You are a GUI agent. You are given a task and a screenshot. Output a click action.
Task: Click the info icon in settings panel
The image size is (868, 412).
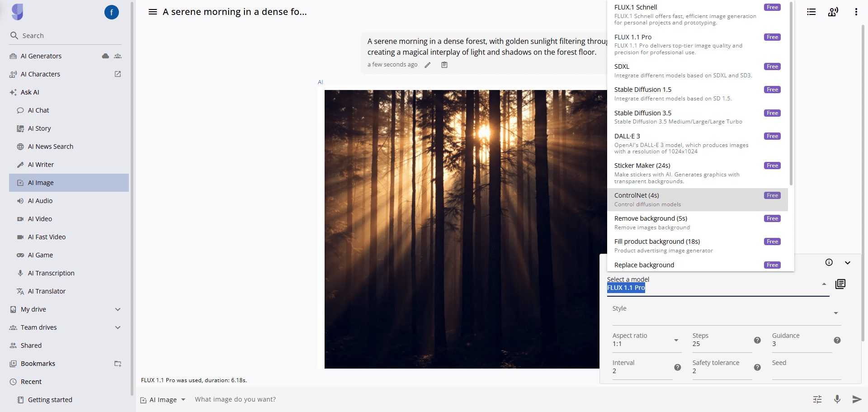(829, 262)
